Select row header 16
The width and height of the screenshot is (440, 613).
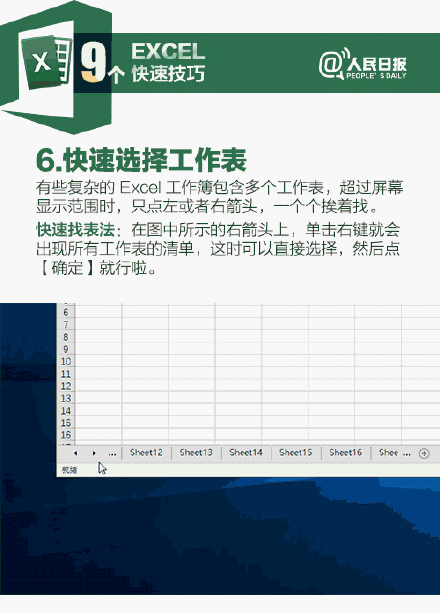coord(66,435)
